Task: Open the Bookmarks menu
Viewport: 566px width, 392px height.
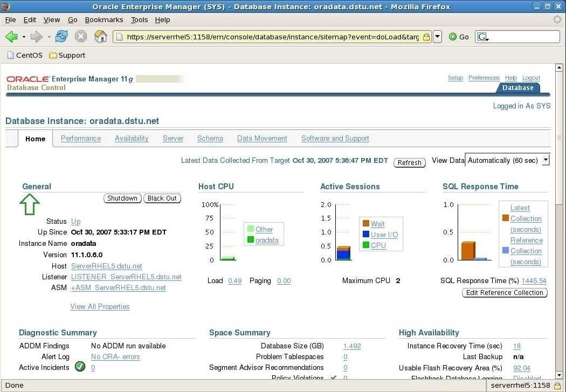Action: [104, 20]
